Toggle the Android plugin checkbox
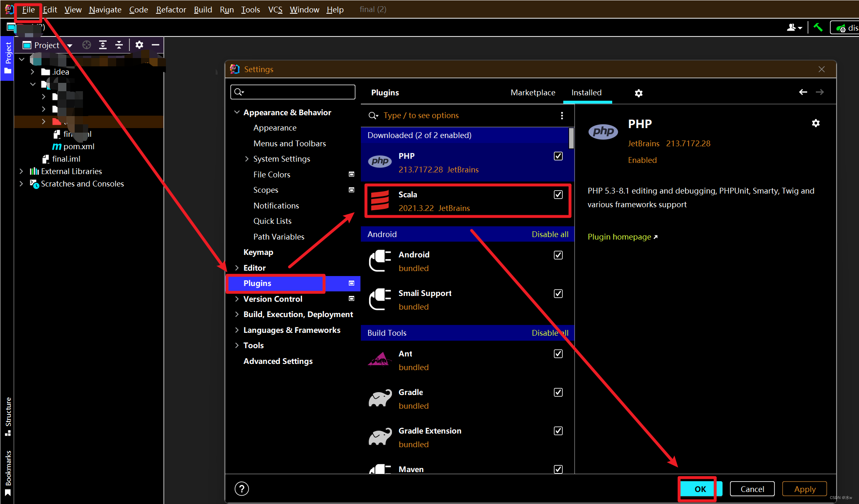Image resolution: width=859 pixels, height=504 pixels. (x=558, y=255)
